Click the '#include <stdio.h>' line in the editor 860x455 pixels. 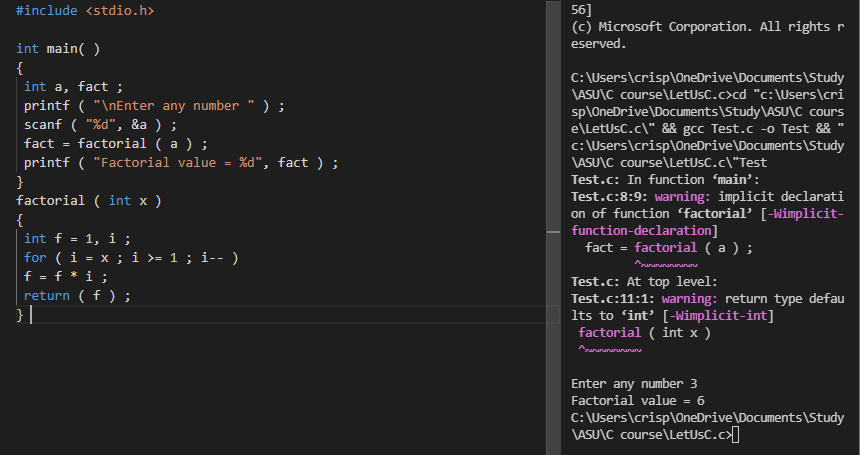point(85,10)
